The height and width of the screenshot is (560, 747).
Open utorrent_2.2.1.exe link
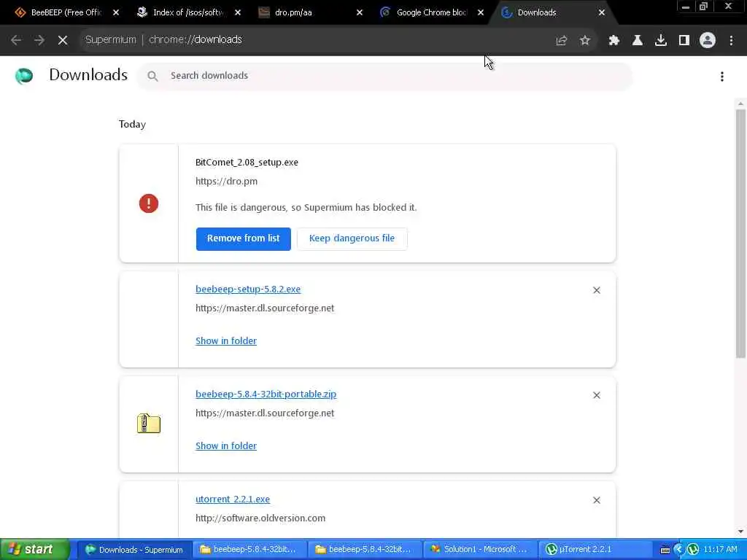[233, 499]
